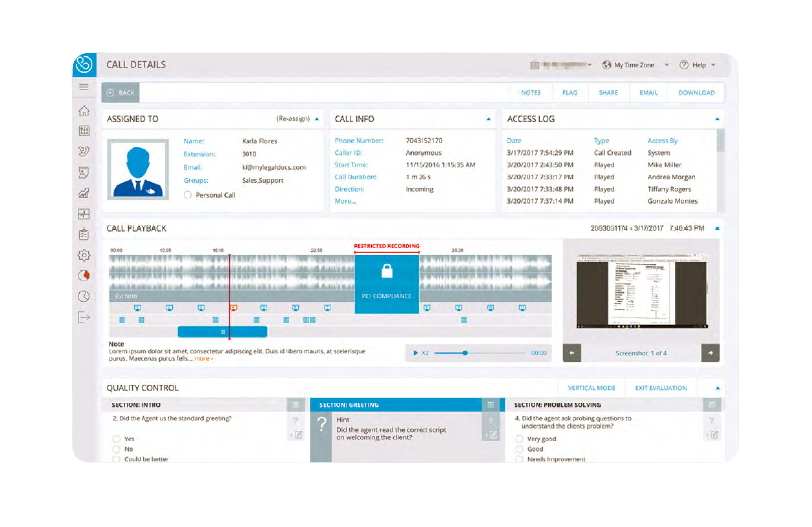
Task: Open the clock history icon in sidebar
Action: 84,296
